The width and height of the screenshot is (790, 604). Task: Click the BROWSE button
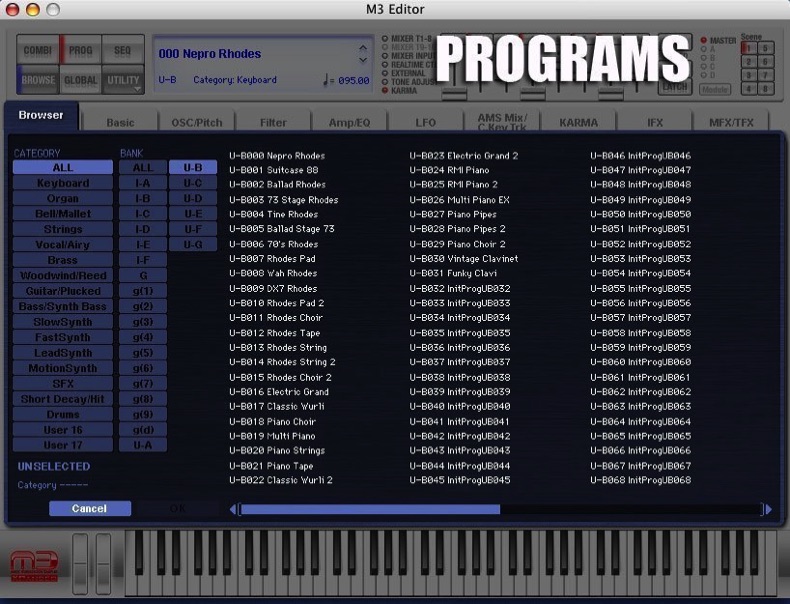pos(38,80)
